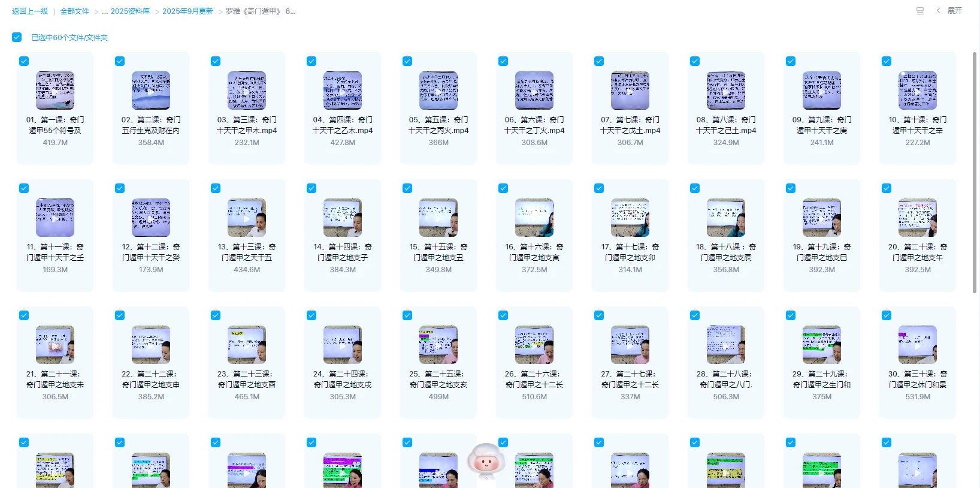980x488 pixels.
Task: Uncheck the select-all 已选中60个文件 checkbox
Action: point(17,37)
